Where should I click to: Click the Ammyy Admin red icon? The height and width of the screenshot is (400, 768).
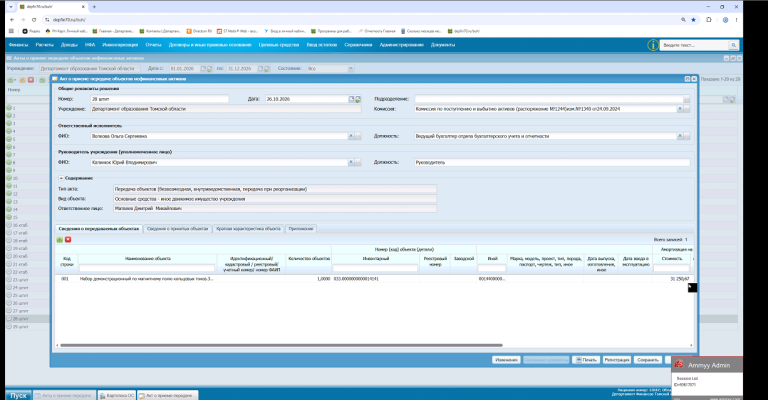click(x=678, y=364)
